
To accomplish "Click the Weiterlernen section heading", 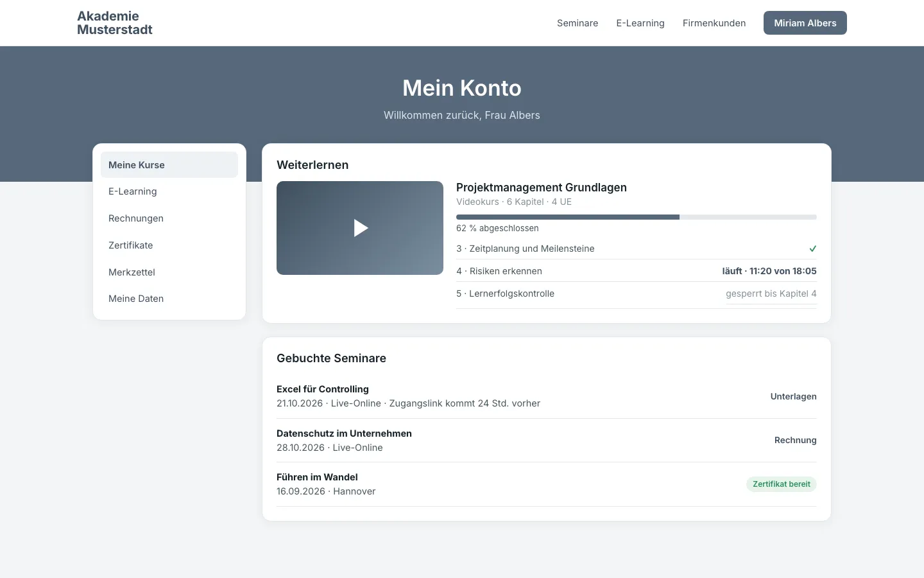I will click(x=312, y=165).
